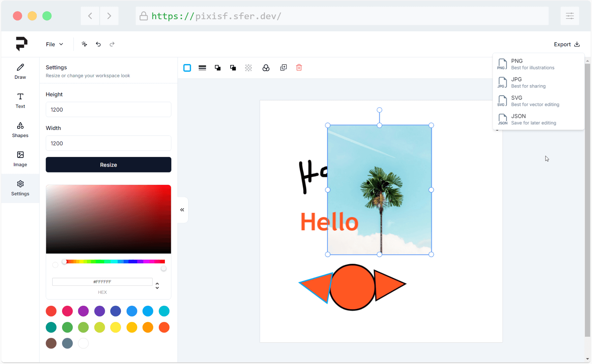
Task: Select the right orange triangle shape
Action: point(388,285)
